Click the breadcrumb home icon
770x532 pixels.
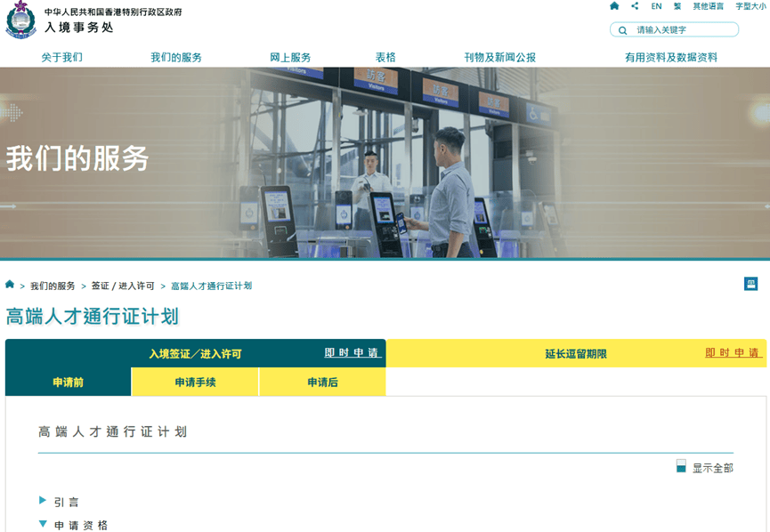pos(10,285)
